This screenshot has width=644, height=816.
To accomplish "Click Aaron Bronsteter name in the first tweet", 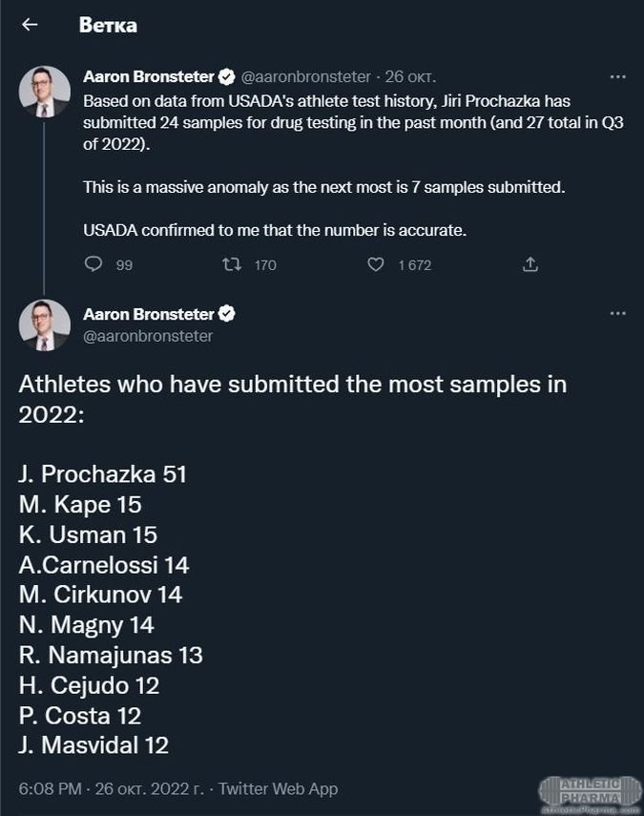I will tap(148, 76).
